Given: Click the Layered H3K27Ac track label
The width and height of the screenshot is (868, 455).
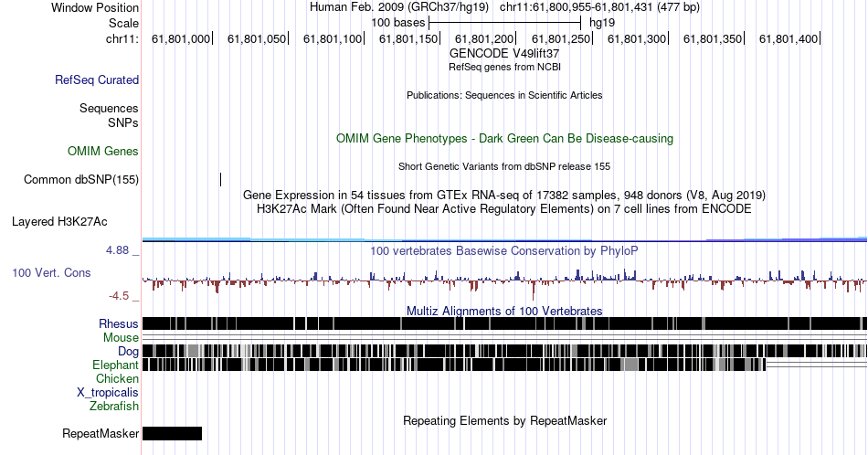Looking at the screenshot, I should pos(59,221).
